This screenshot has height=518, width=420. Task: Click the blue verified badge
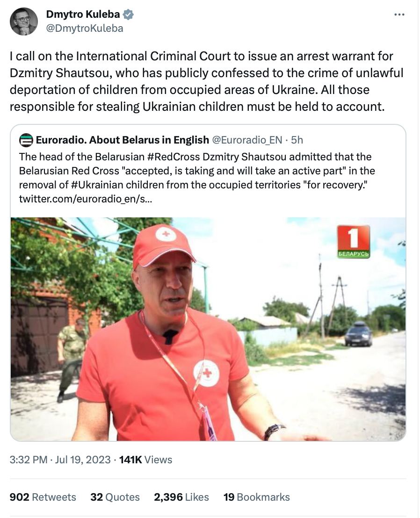coord(129,14)
